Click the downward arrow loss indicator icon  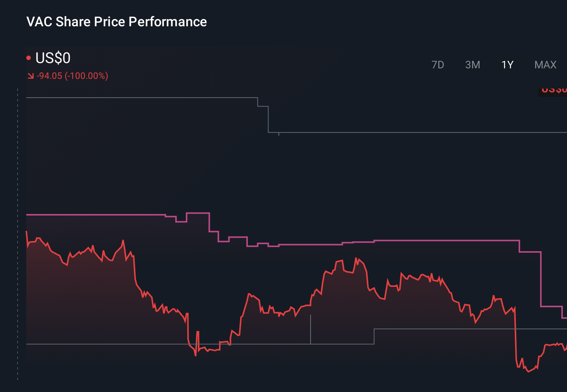click(30, 75)
